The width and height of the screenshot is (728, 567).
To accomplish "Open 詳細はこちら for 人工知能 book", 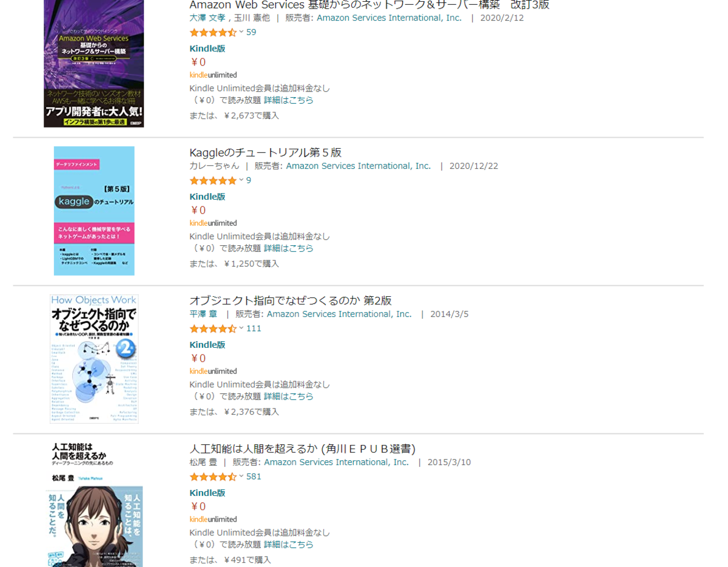I will point(289,545).
